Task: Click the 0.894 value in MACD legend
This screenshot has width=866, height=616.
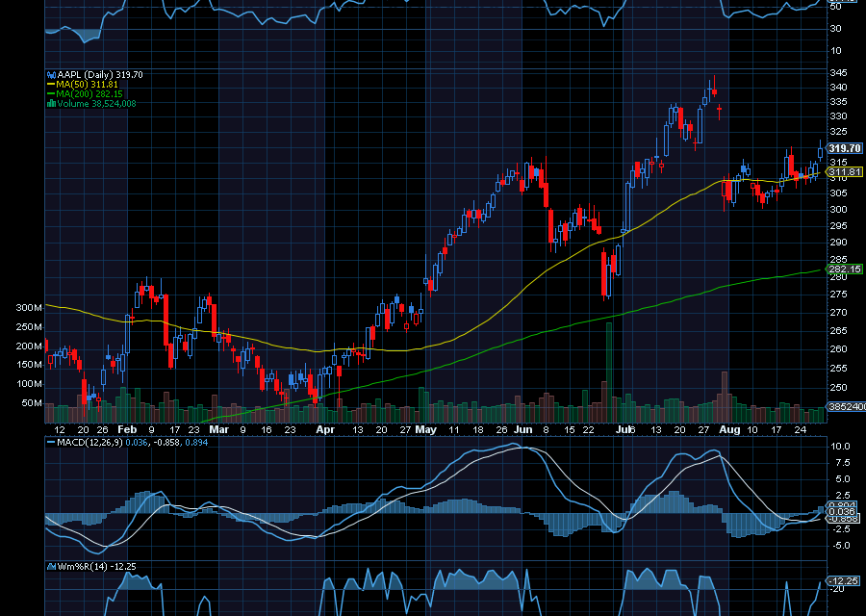Action: 196,443
